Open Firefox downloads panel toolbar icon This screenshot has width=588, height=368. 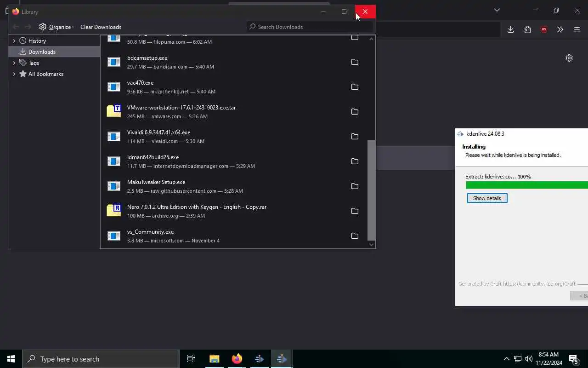pos(510,29)
